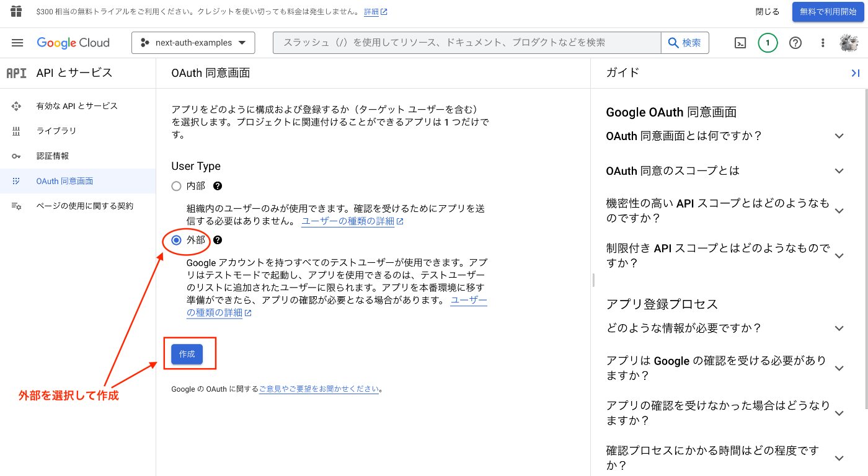Click the gift icon in trial banner
The width and height of the screenshot is (868, 476).
coord(16,12)
